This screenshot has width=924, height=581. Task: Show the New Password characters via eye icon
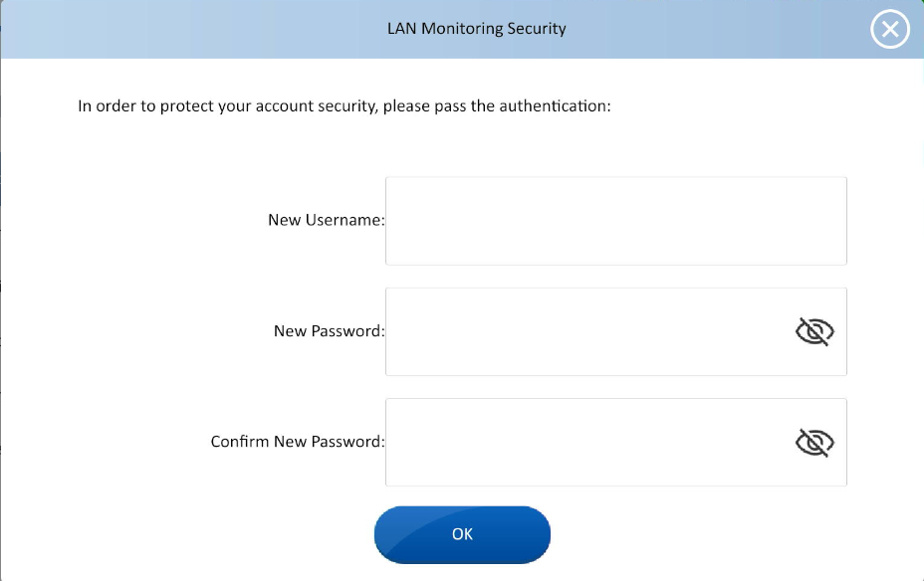814,332
